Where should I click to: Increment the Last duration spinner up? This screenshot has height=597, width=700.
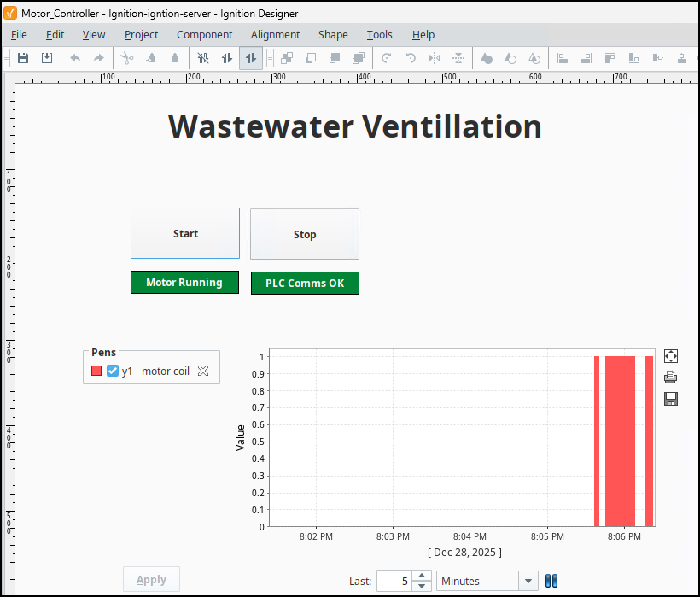coord(422,576)
